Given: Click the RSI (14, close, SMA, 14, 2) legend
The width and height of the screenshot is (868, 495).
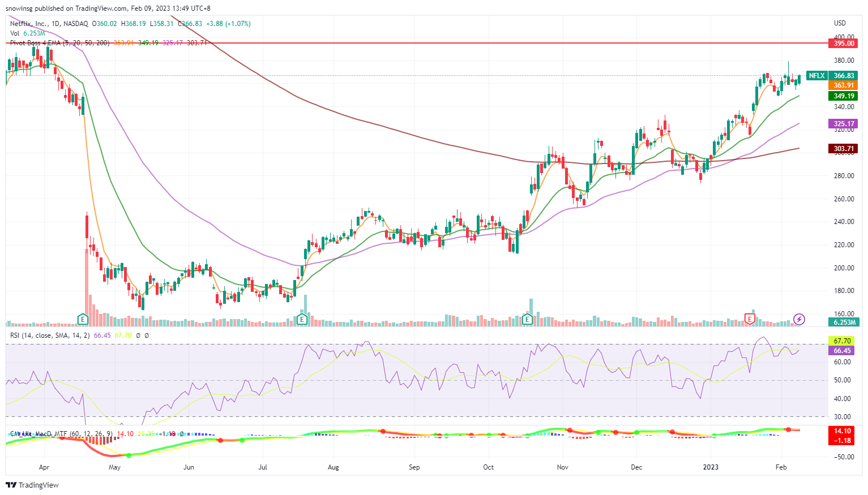Looking at the screenshot, I should [x=50, y=335].
